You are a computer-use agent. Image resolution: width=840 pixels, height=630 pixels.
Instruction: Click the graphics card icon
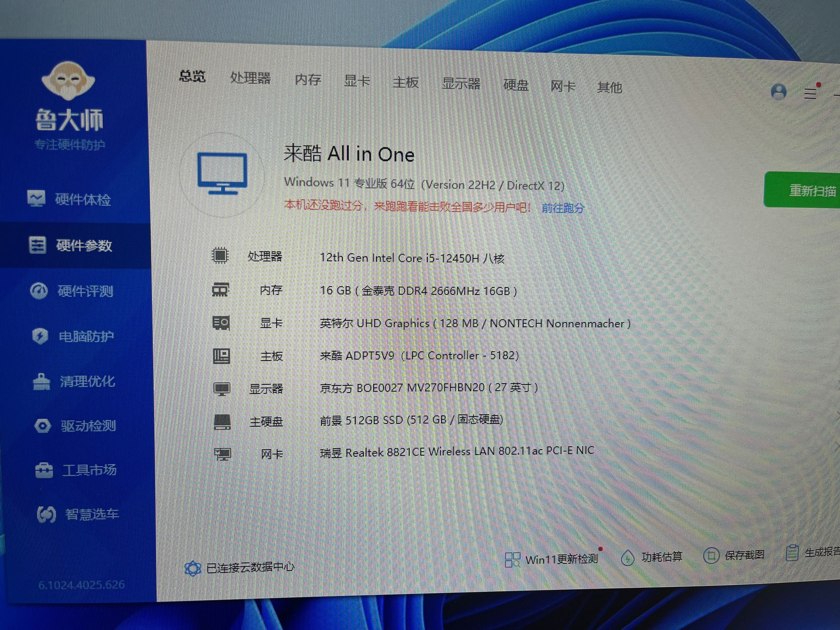pos(221,323)
